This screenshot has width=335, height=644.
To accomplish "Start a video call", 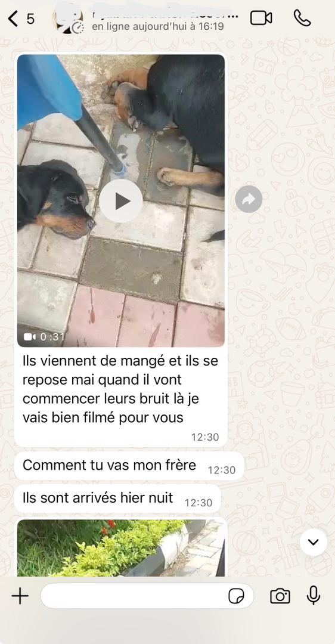I will (261, 18).
